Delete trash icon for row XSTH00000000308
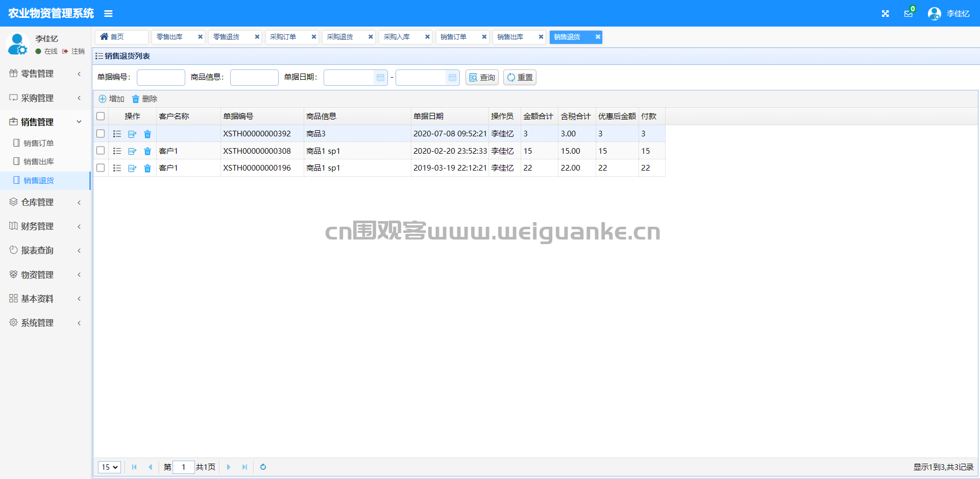The image size is (980, 479). tap(148, 151)
